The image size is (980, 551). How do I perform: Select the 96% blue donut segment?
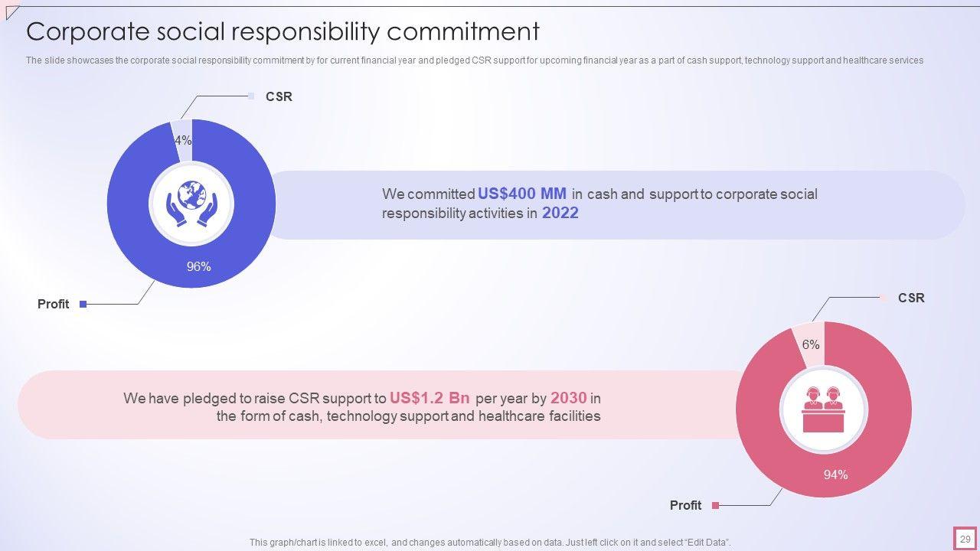[198, 266]
